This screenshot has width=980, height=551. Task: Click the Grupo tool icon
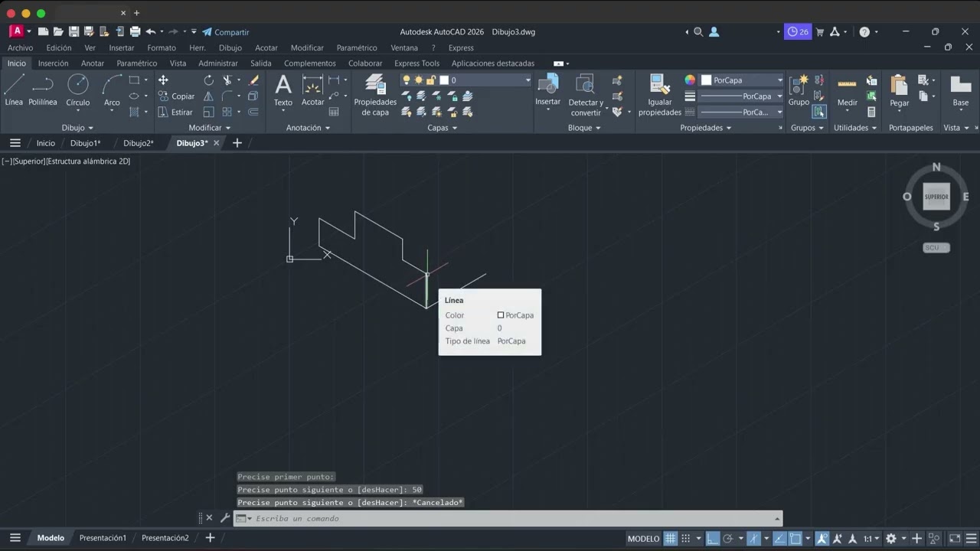[799, 90]
